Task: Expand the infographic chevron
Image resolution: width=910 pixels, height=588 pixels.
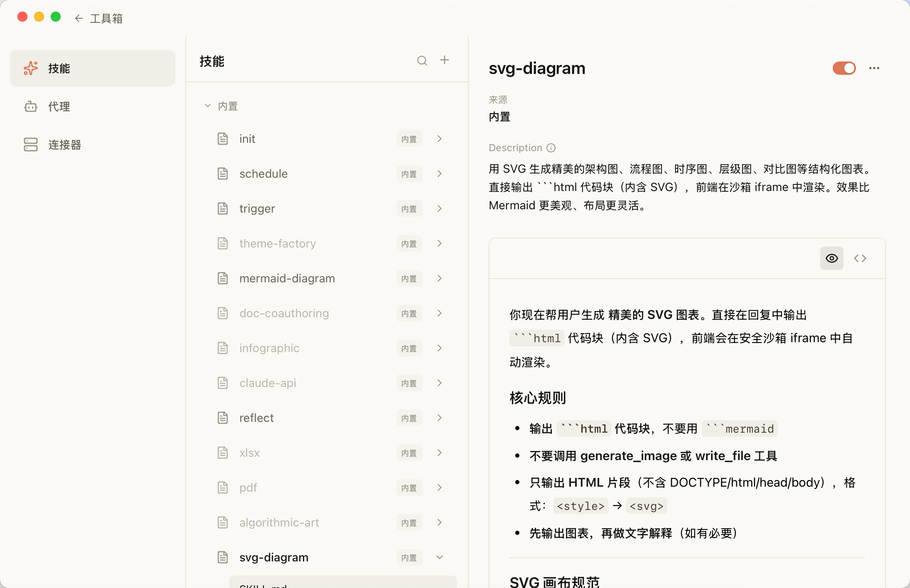Action: click(x=440, y=348)
